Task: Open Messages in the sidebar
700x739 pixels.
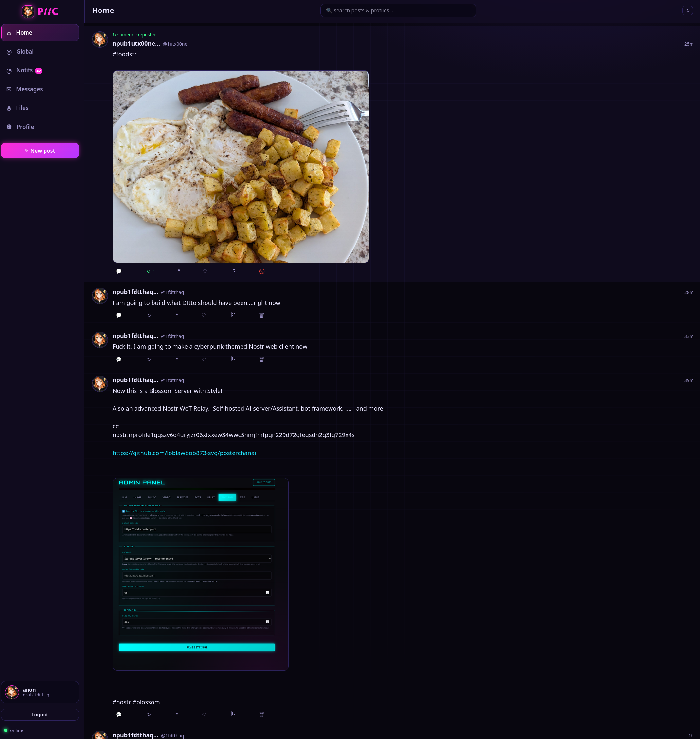Action: tap(40, 89)
